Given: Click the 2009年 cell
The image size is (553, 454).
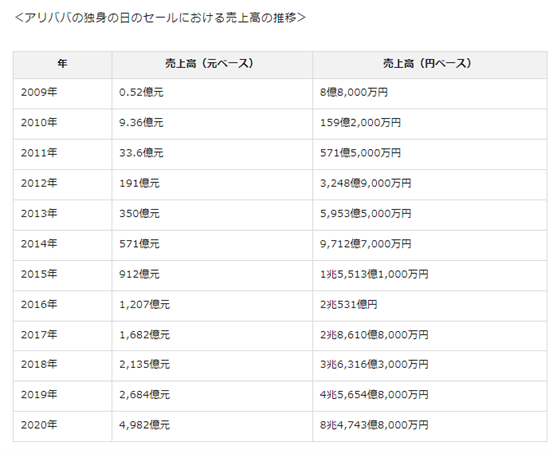Looking at the screenshot, I should pyautogui.click(x=62, y=93).
